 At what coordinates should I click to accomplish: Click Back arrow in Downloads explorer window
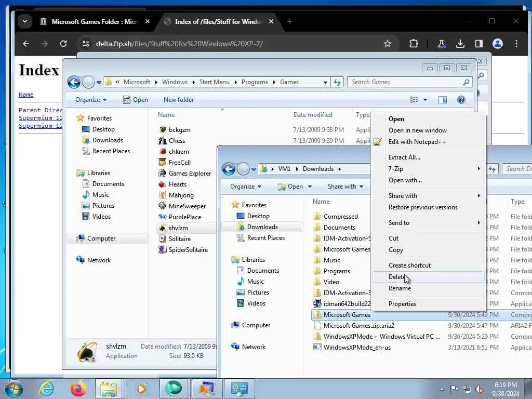click(229, 169)
